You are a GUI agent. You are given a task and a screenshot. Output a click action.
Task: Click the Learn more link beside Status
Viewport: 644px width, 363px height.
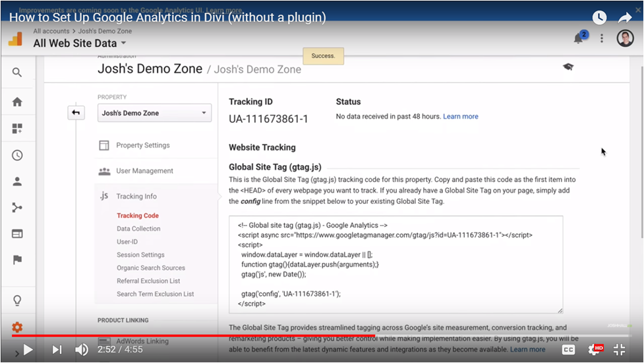(x=461, y=116)
